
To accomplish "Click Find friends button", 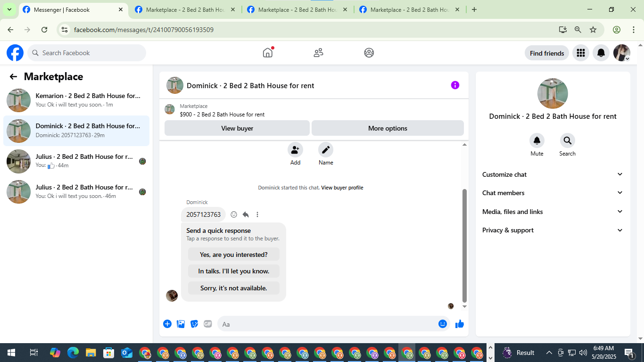I will (x=547, y=53).
